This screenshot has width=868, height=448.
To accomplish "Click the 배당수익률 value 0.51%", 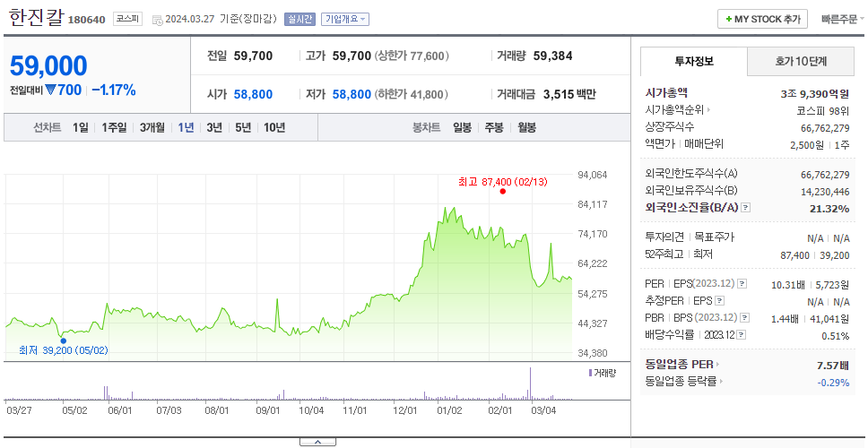I will 836,336.
